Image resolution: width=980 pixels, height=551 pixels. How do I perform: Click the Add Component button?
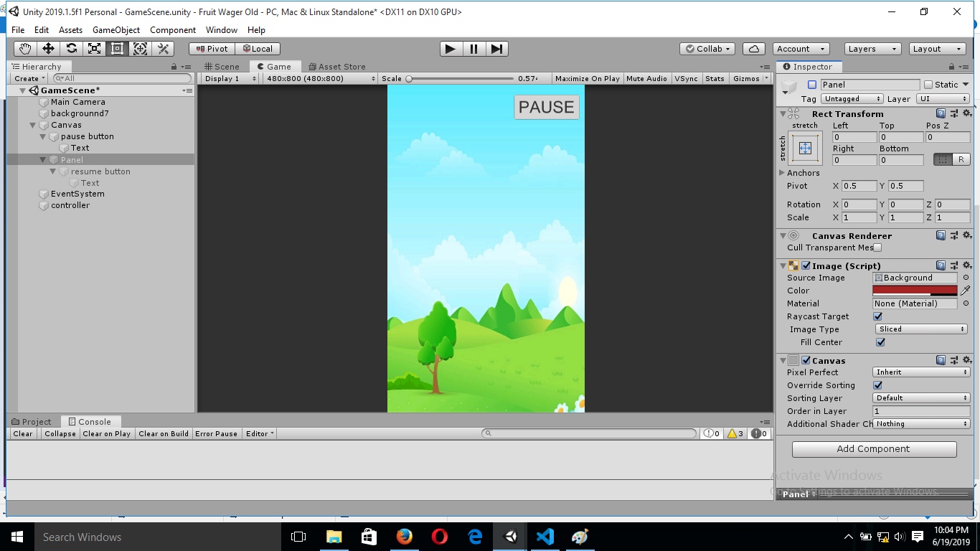874,449
